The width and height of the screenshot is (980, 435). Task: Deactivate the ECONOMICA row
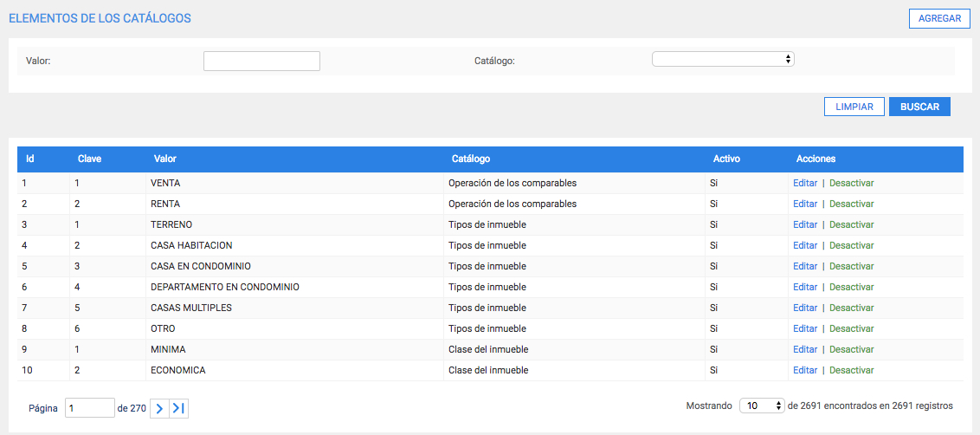[x=851, y=370]
